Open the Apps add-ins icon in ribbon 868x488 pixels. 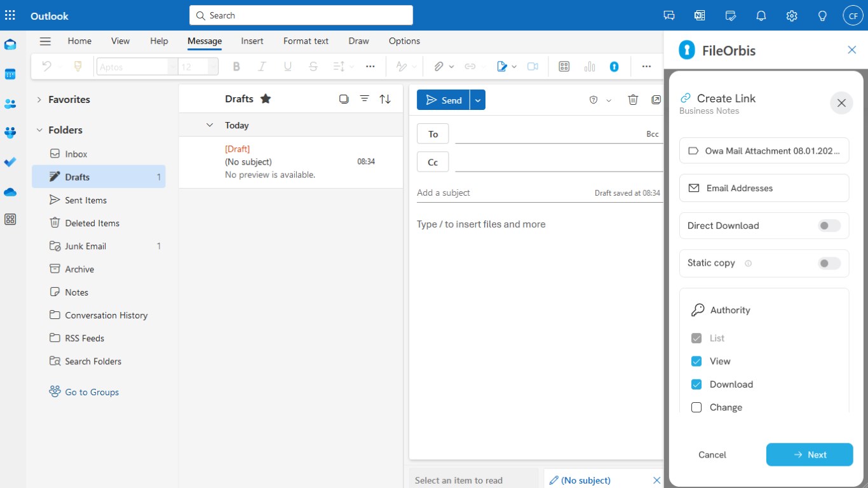564,66
